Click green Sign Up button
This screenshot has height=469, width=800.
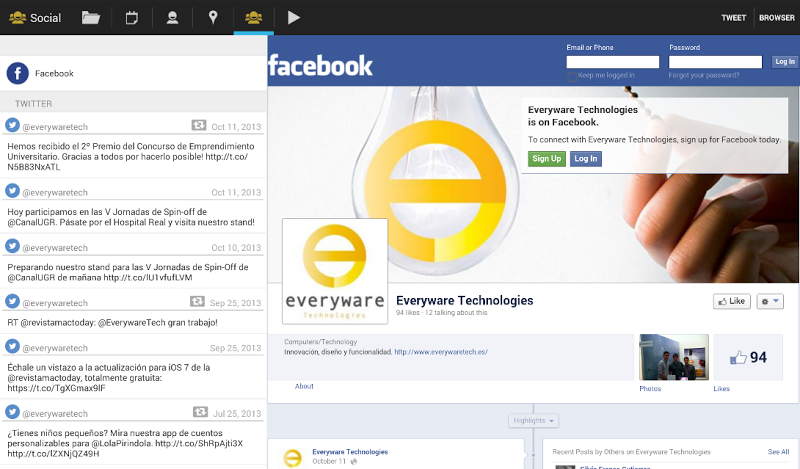[546, 159]
